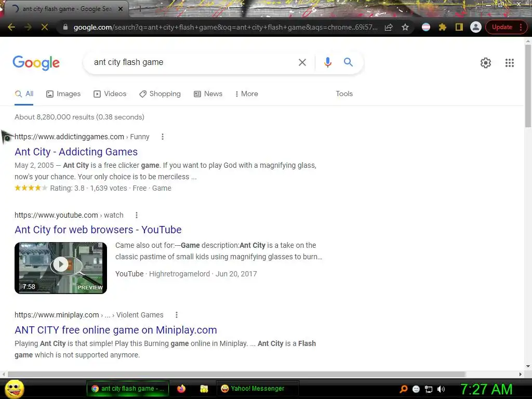Click the scroll down arrow
532x399 pixels.
coord(528,366)
